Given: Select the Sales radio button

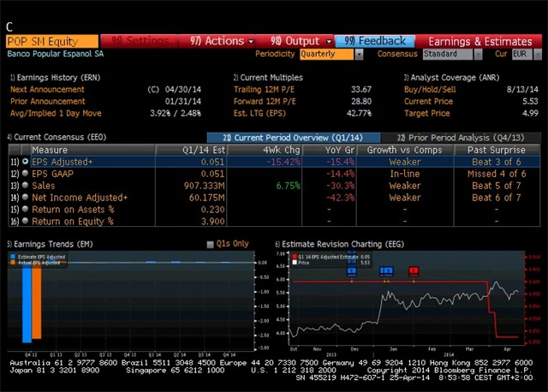Looking at the screenshot, I should tap(25, 185).
